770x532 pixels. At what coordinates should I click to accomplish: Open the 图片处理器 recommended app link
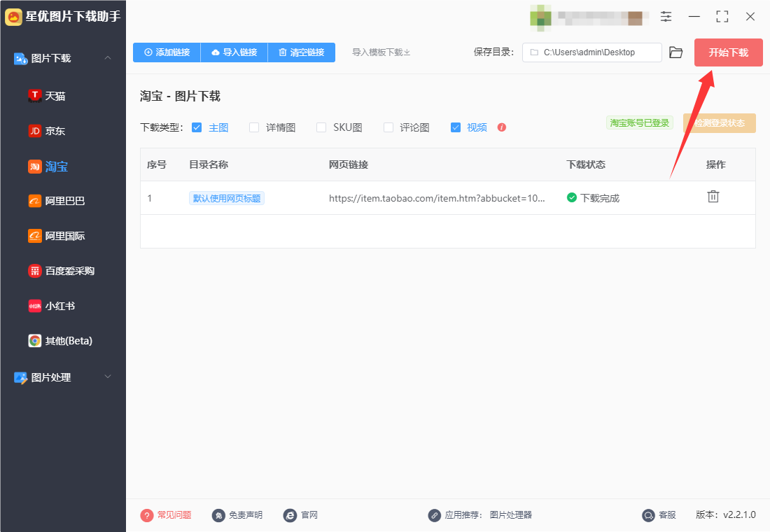pyautogui.click(x=511, y=514)
